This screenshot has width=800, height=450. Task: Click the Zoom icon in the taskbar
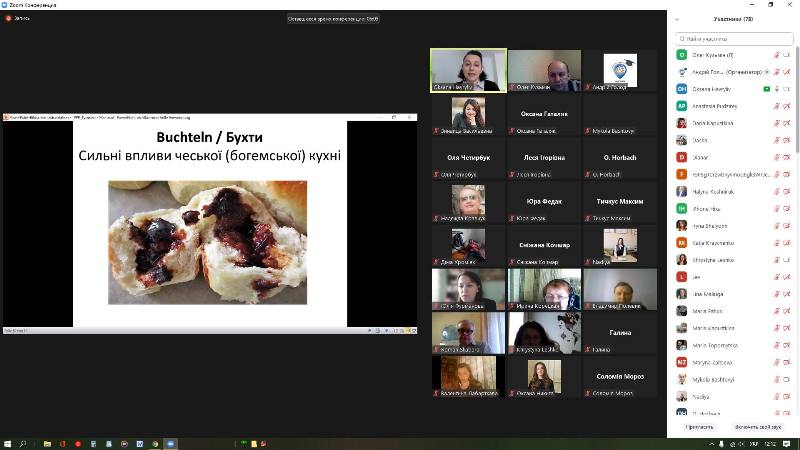[x=170, y=444]
